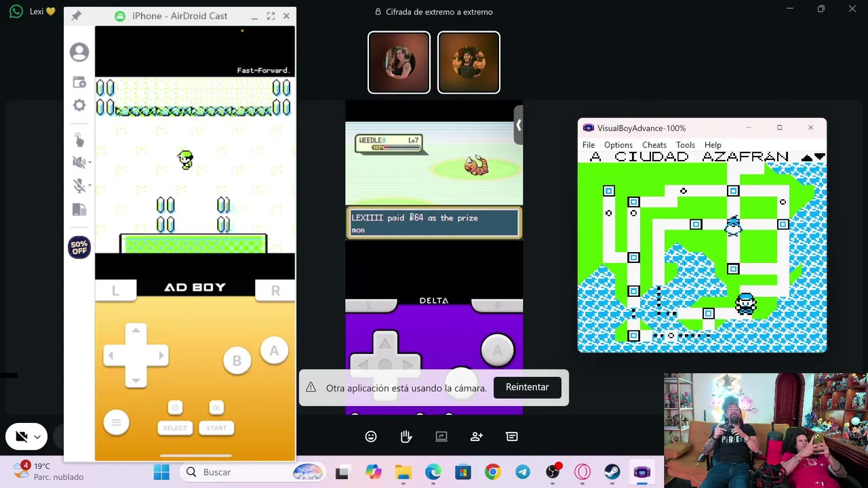Click the local webcam video preview
This screenshot has width=868, height=488.
click(766, 430)
